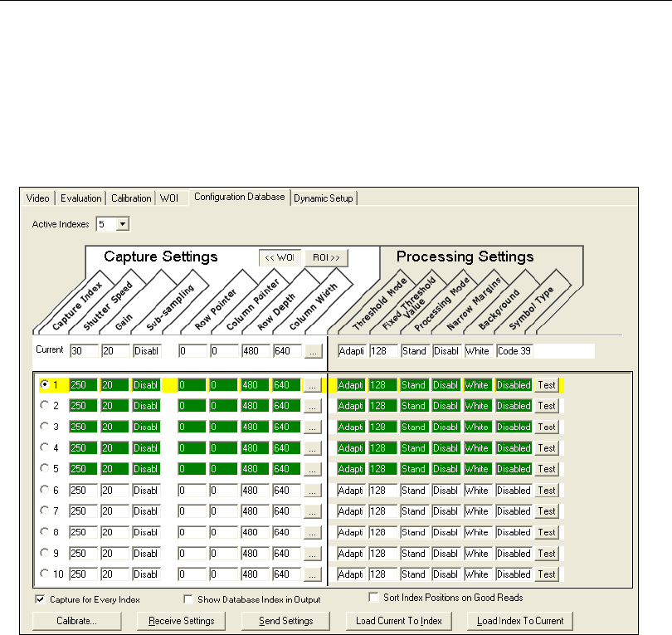This screenshot has width=672, height=635.
Task: Click the Current Gain field showing 20
Action: pos(115,351)
